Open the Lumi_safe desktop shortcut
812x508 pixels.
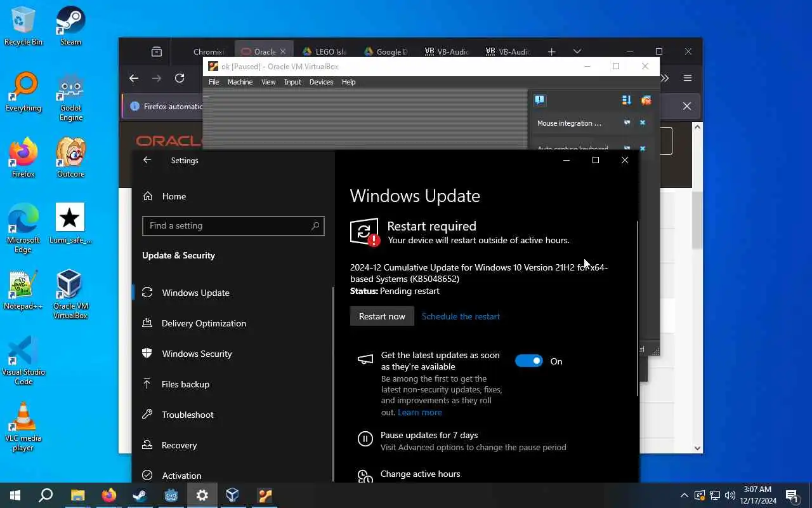click(70, 224)
